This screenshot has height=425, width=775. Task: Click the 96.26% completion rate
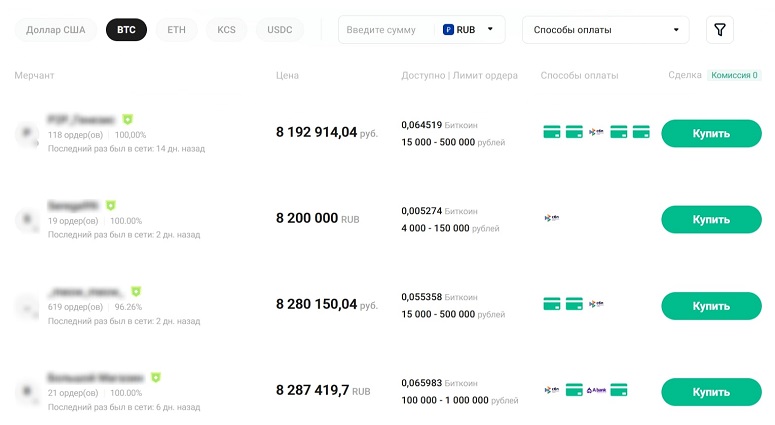(x=128, y=307)
